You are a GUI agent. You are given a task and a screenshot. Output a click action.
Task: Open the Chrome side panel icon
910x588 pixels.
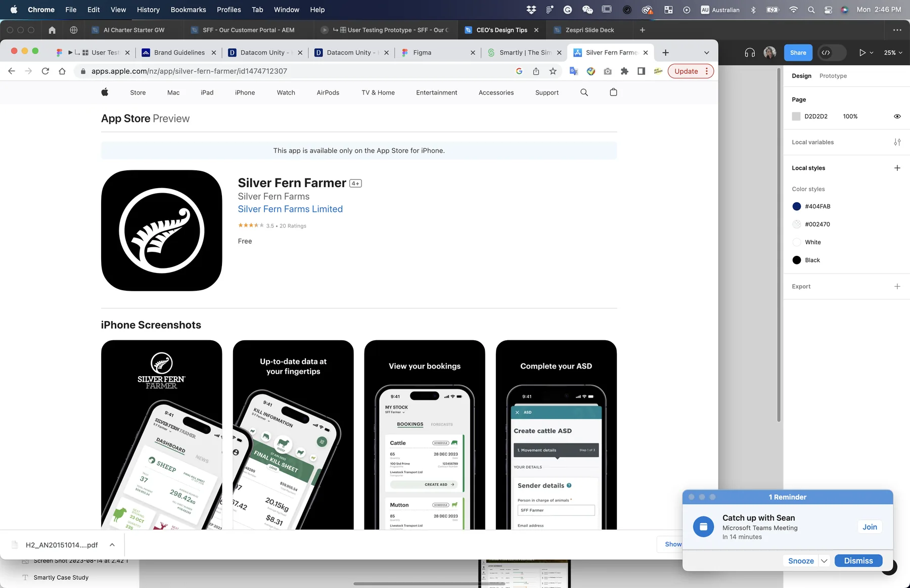coord(641,71)
